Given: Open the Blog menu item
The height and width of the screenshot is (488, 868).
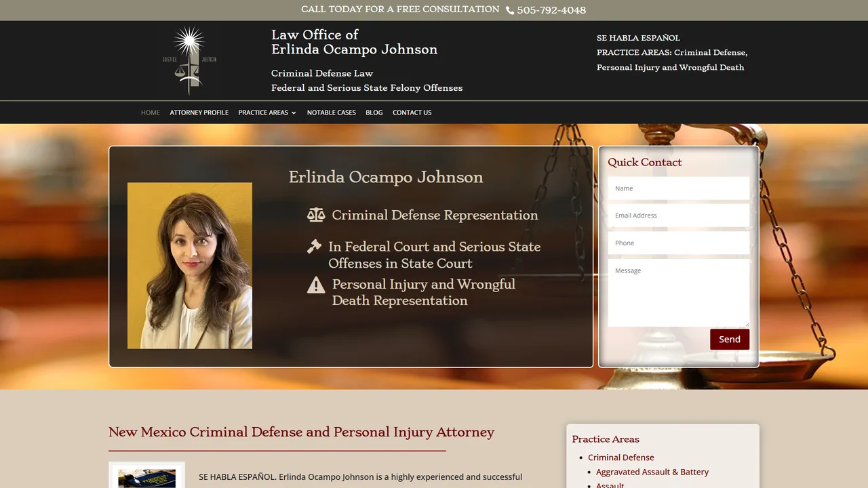Looking at the screenshot, I should (x=374, y=113).
